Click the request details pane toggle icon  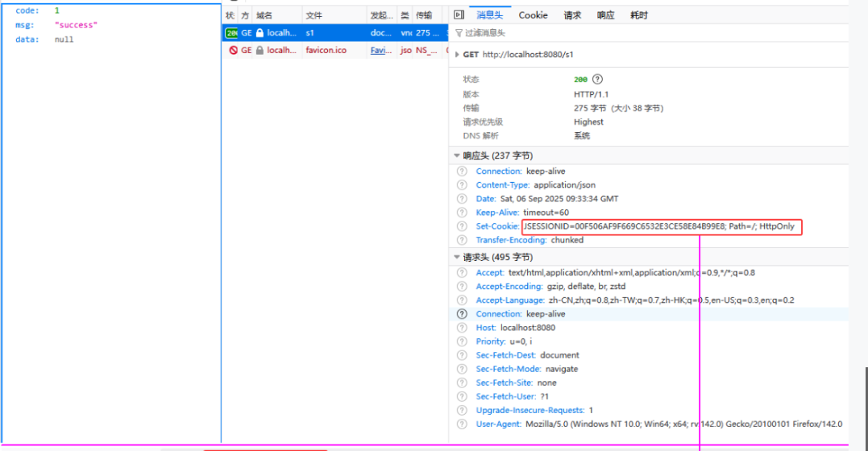pyautogui.click(x=459, y=15)
